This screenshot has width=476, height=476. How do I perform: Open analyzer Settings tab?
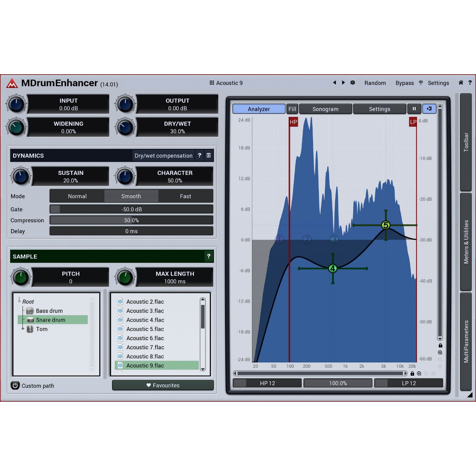tap(380, 109)
